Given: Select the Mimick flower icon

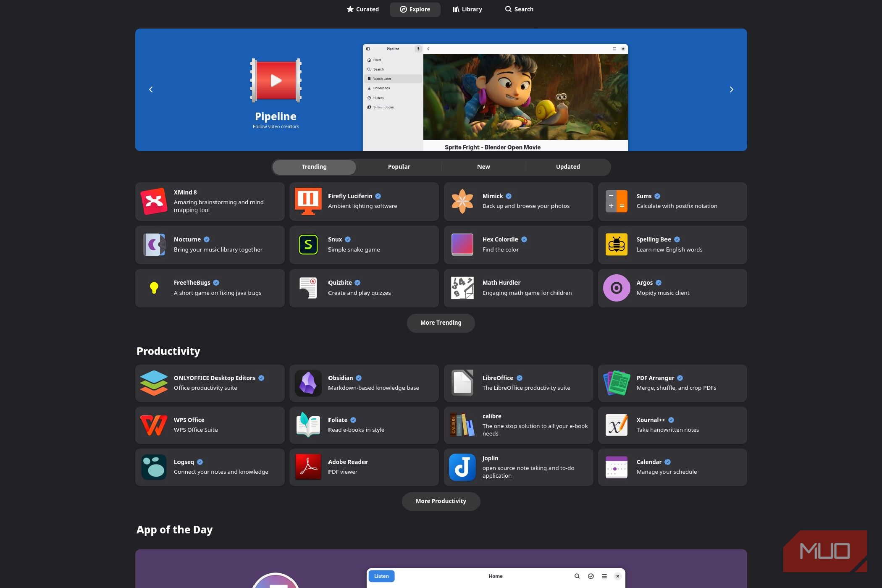Looking at the screenshot, I should [x=462, y=201].
